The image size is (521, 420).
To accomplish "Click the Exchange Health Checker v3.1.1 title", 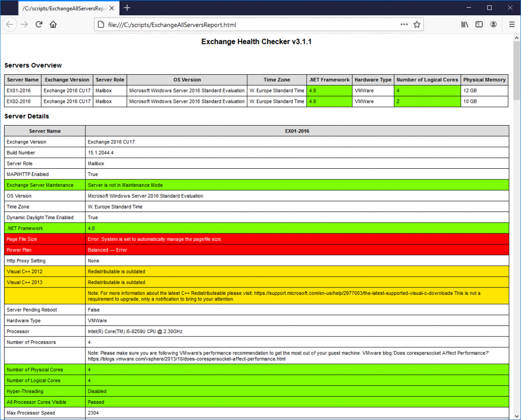I will (x=256, y=42).
